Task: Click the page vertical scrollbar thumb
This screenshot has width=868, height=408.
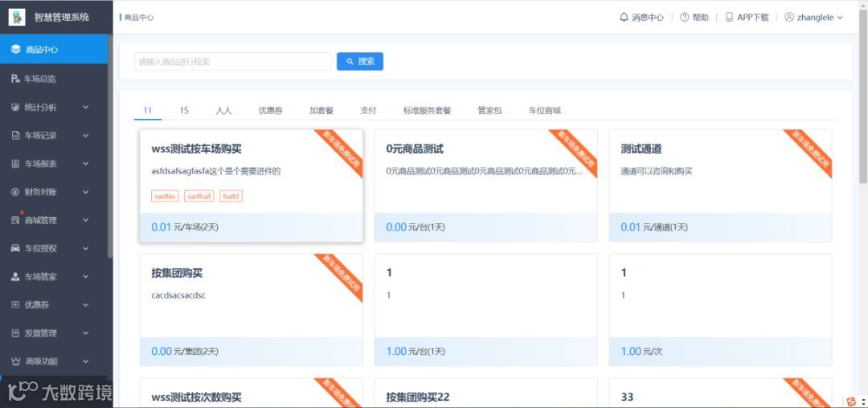Action: click(863, 96)
